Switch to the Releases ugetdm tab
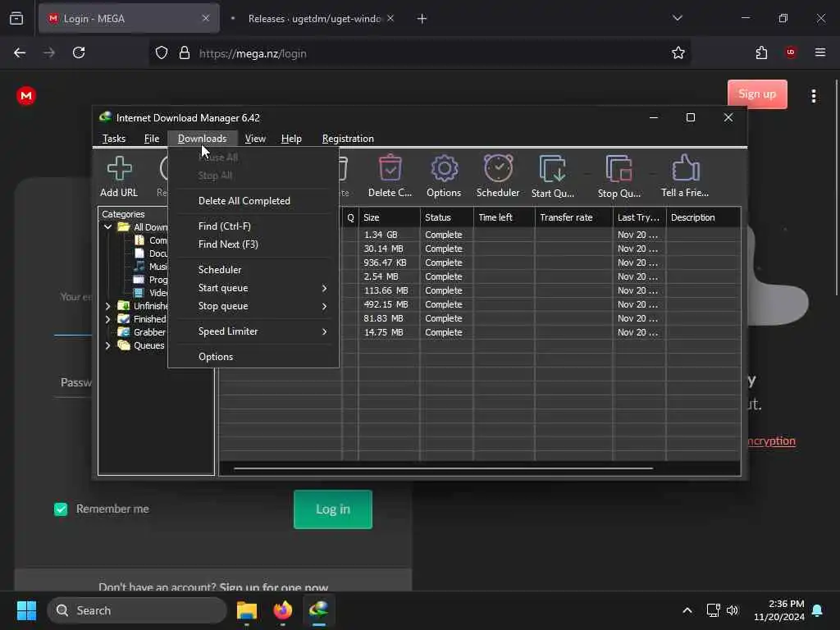Screen dimensions: 840x630 [x=314, y=19]
